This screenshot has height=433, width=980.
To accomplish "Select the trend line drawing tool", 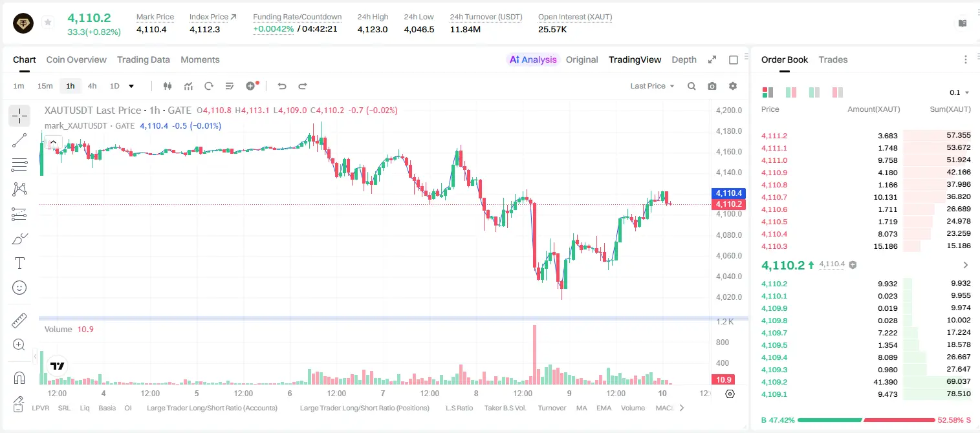I will (x=19, y=140).
